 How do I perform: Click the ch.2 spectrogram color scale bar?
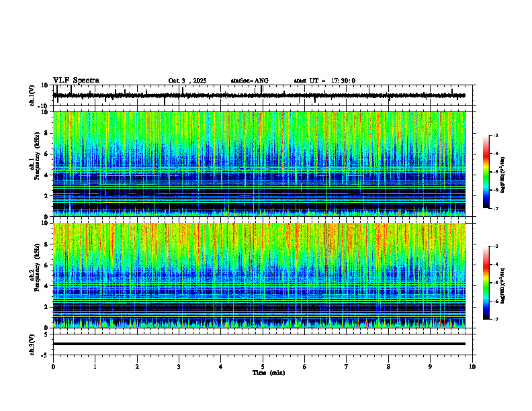[x=486, y=283]
